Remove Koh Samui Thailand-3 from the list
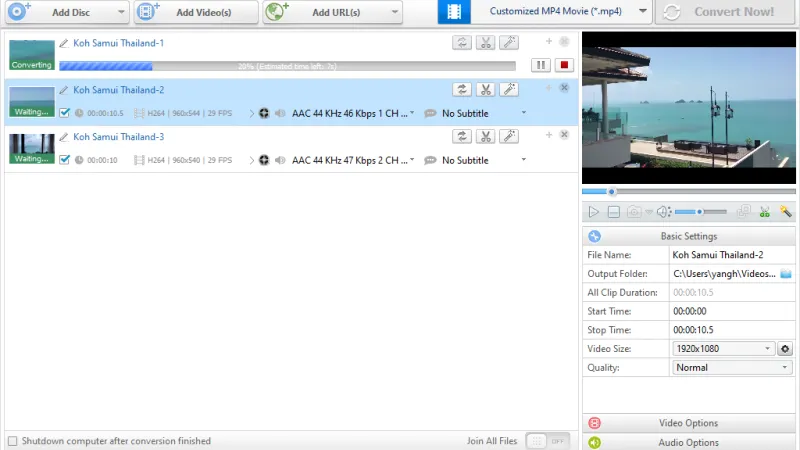 564,135
